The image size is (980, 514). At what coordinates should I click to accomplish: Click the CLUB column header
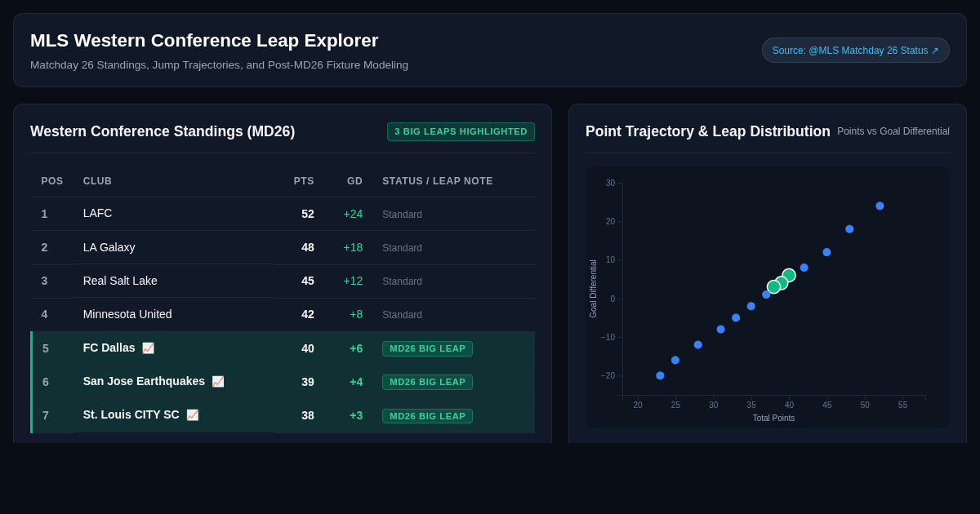pyautogui.click(x=97, y=181)
